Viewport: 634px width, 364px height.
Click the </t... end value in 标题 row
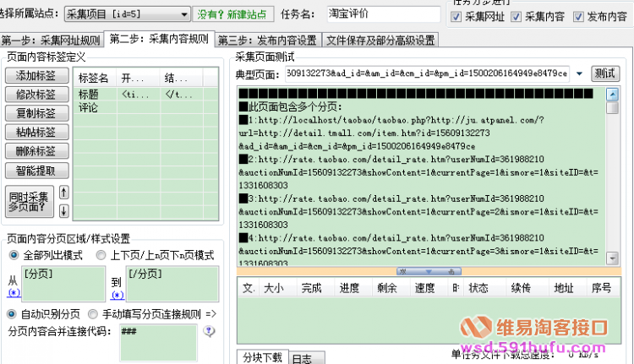[x=178, y=95]
